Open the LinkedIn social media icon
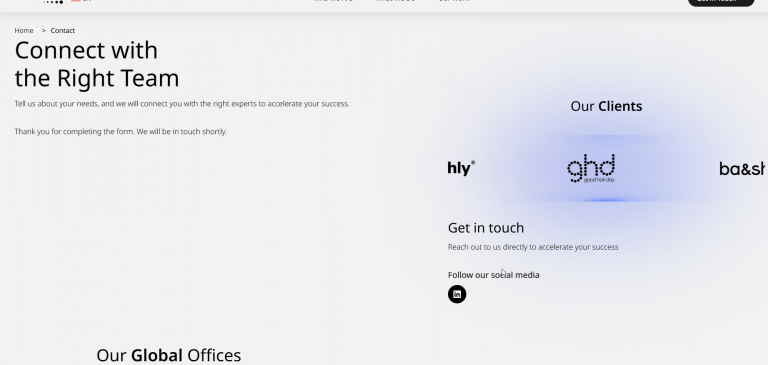Screen dimensions: 768x365 (x=457, y=294)
